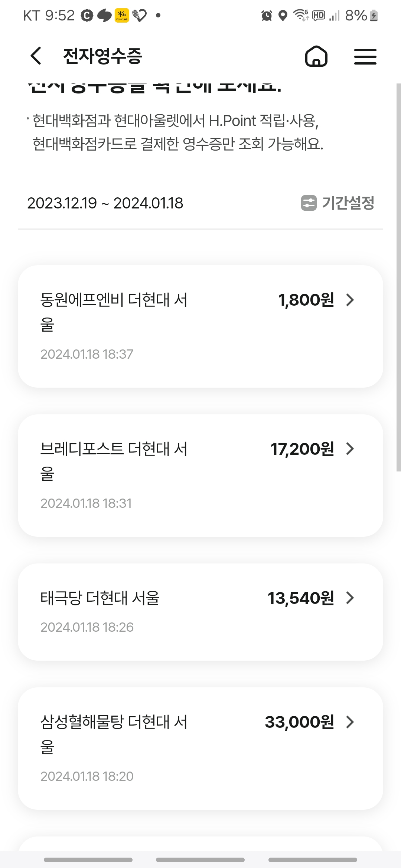
Task: Tap the date range 2023.12.19 ~ 2024.01.18
Action: coord(105,203)
